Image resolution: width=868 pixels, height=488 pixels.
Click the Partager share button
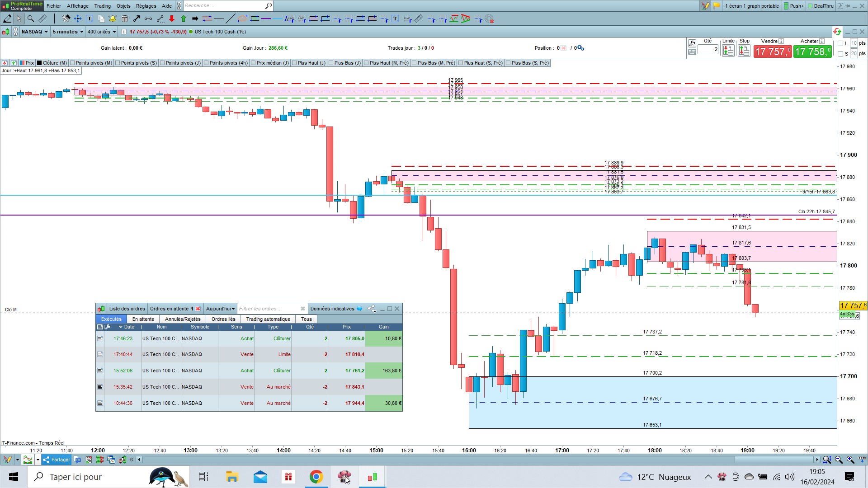(x=57, y=460)
